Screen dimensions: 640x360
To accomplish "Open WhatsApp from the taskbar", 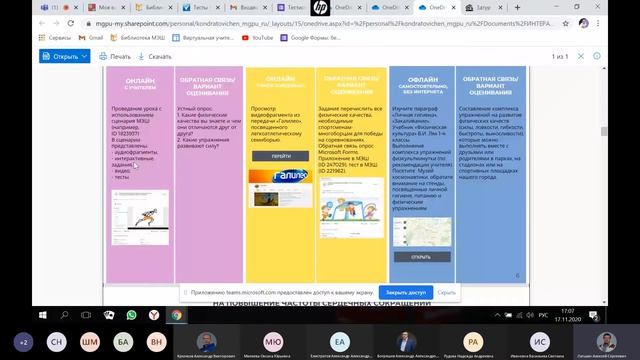I will (131, 315).
